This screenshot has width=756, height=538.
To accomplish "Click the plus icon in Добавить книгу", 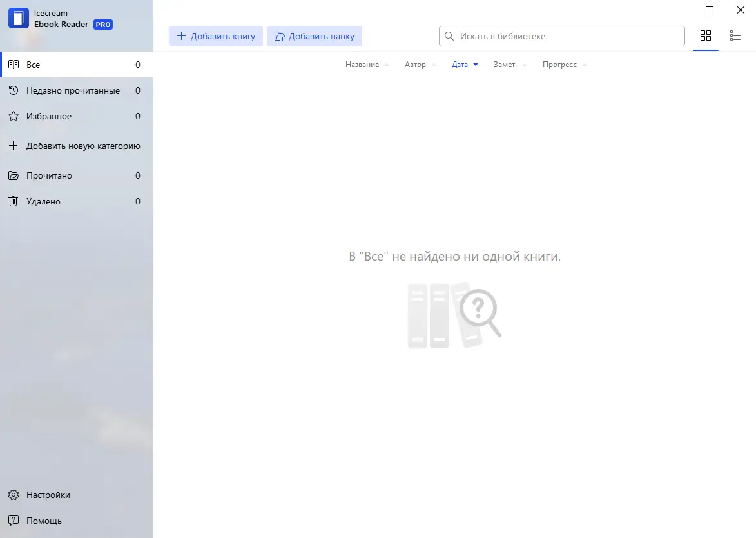I will (x=181, y=36).
